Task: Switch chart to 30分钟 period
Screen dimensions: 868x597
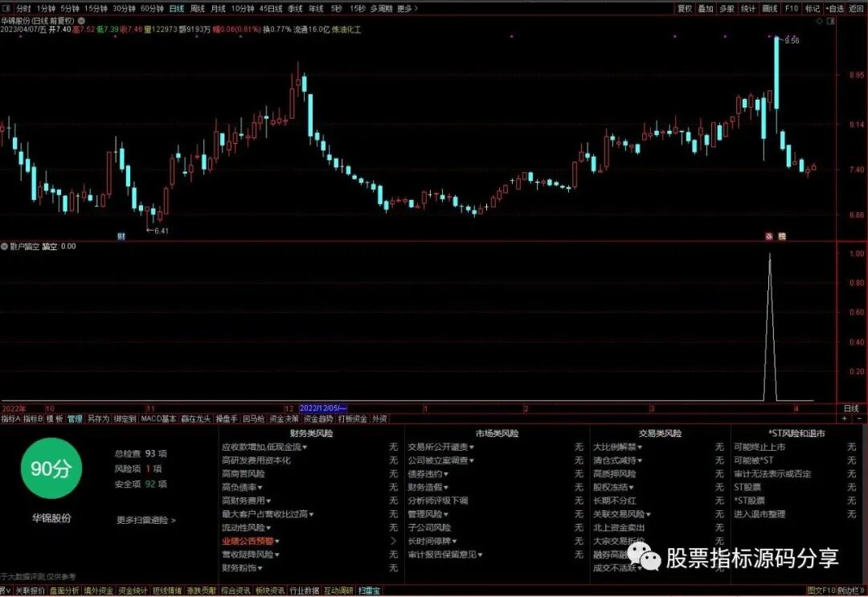Action: tap(124, 8)
